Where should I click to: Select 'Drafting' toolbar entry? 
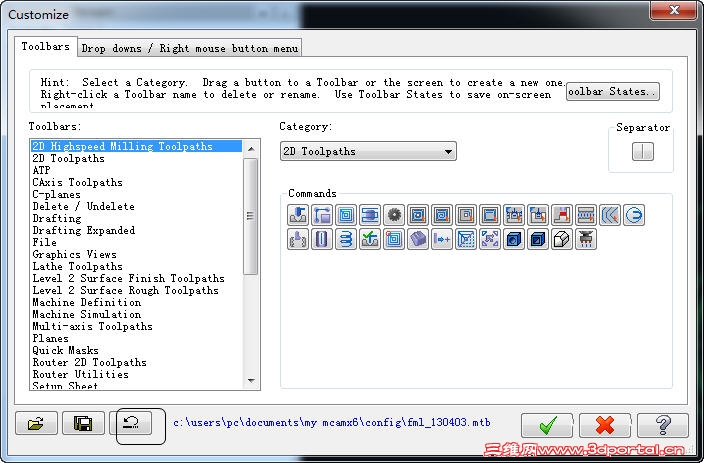(x=137, y=219)
